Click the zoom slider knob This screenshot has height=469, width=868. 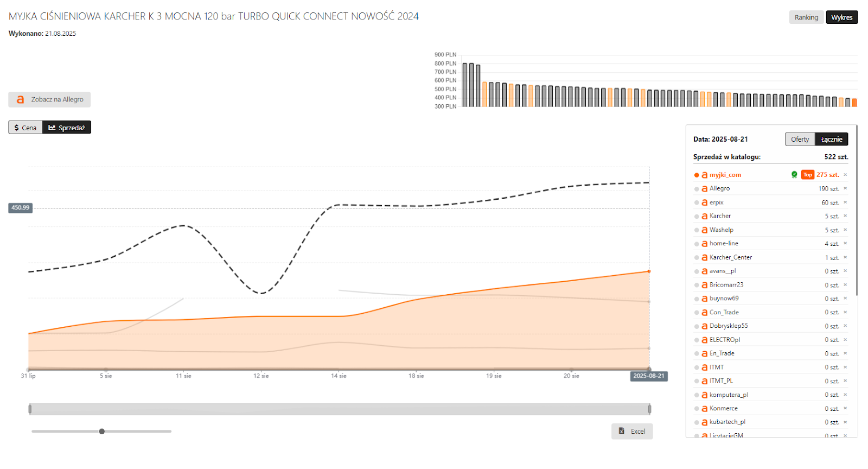point(101,432)
